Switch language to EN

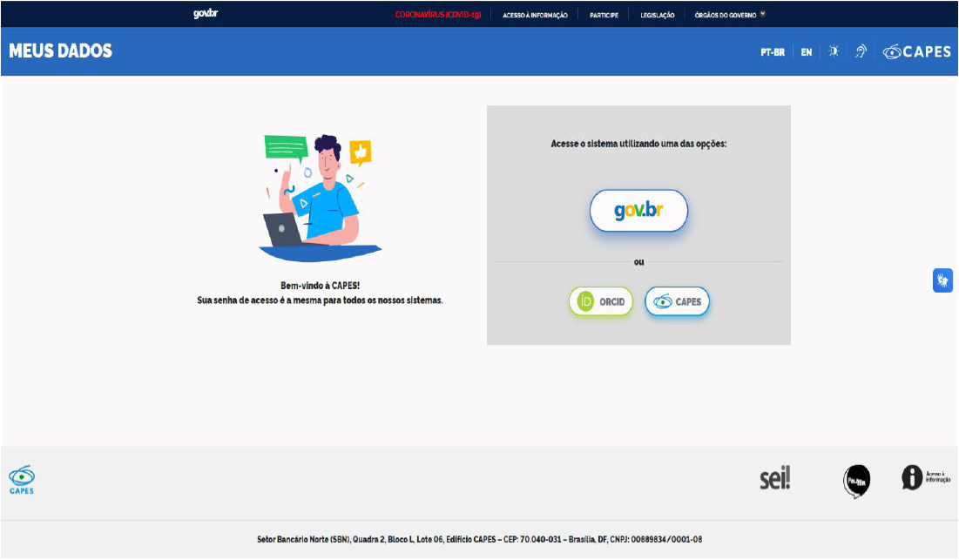[807, 52]
